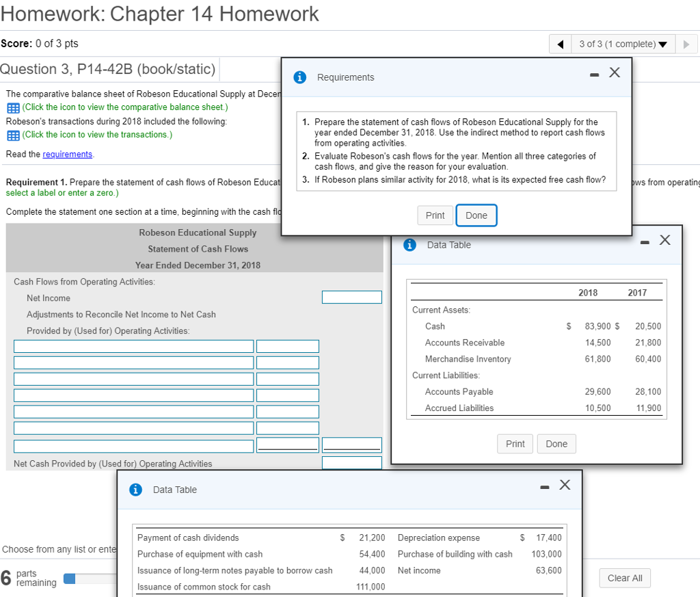Image resolution: width=700 pixels, height=597 pixels.
Task: Click Accounts Receivable 2017 value 21,800
Action: 648,343
